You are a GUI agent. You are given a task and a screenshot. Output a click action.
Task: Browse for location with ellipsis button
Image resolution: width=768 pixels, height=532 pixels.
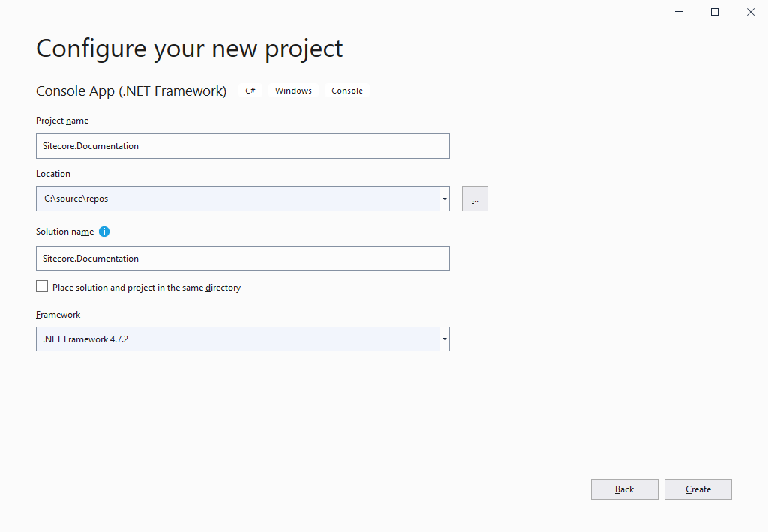point(475,199)
